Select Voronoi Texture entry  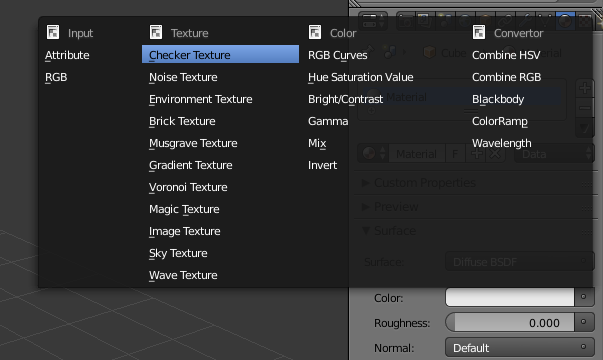point(188,187)
